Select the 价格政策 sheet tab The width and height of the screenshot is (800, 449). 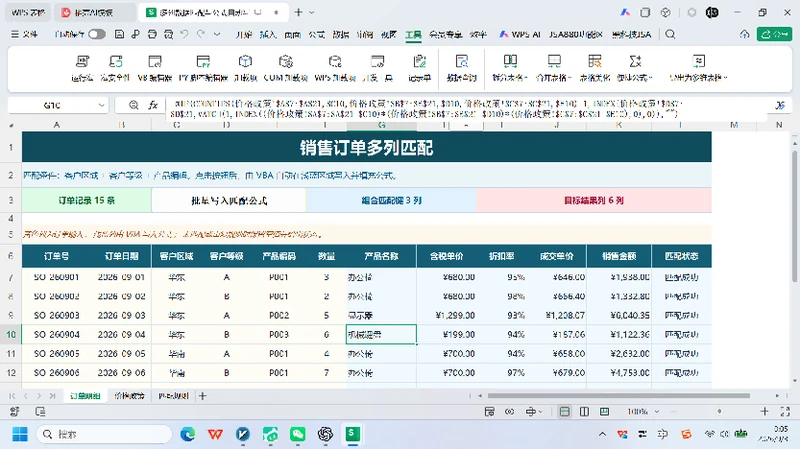point(129,395)
